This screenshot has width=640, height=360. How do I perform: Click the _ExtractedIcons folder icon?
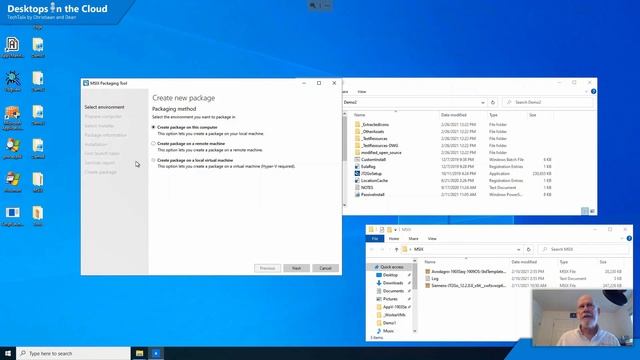357,124
